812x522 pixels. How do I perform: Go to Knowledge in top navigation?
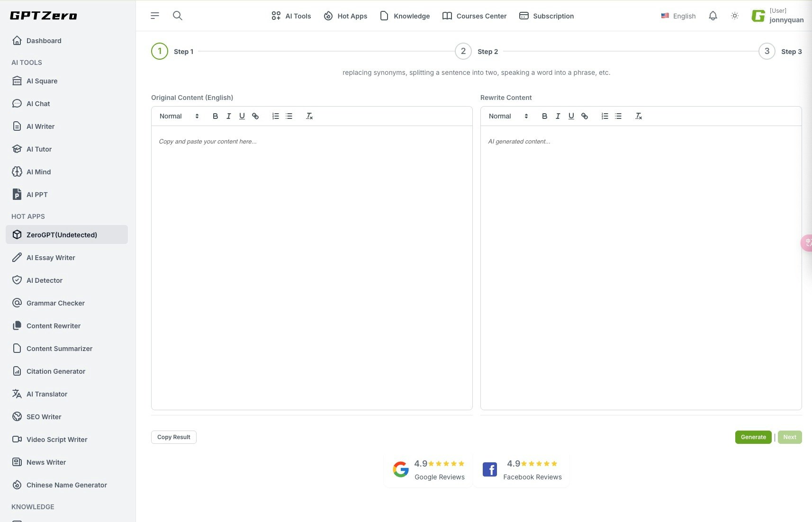coord(405,16)
